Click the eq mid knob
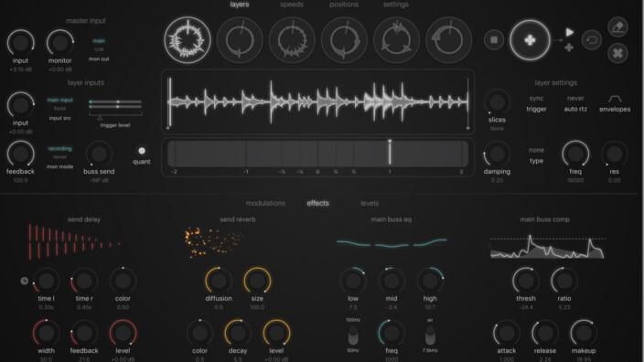The height and width of the screenshot is (362, 644). (x=392, y=281)
